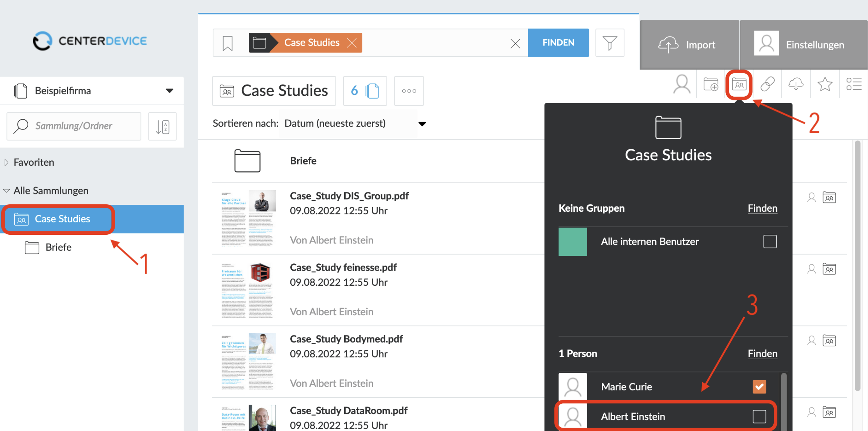Open Einstellungen settings
Screen dimensions: 868x431
804,45
